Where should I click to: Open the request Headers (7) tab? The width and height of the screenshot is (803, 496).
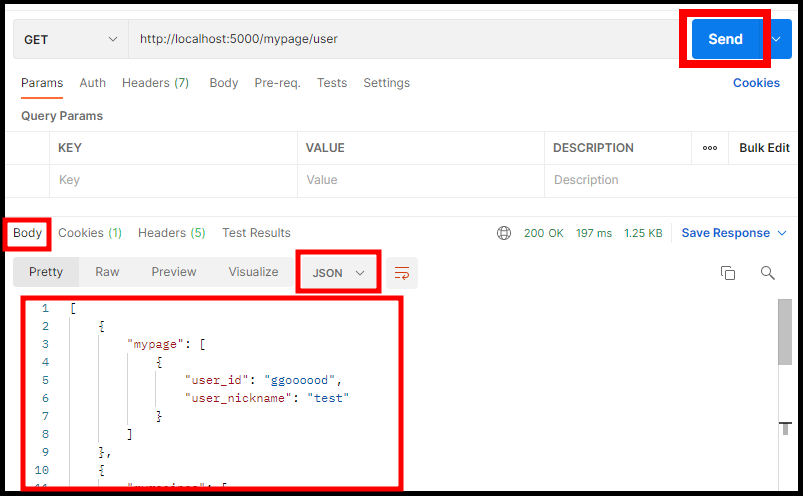[x=155, y=83]
